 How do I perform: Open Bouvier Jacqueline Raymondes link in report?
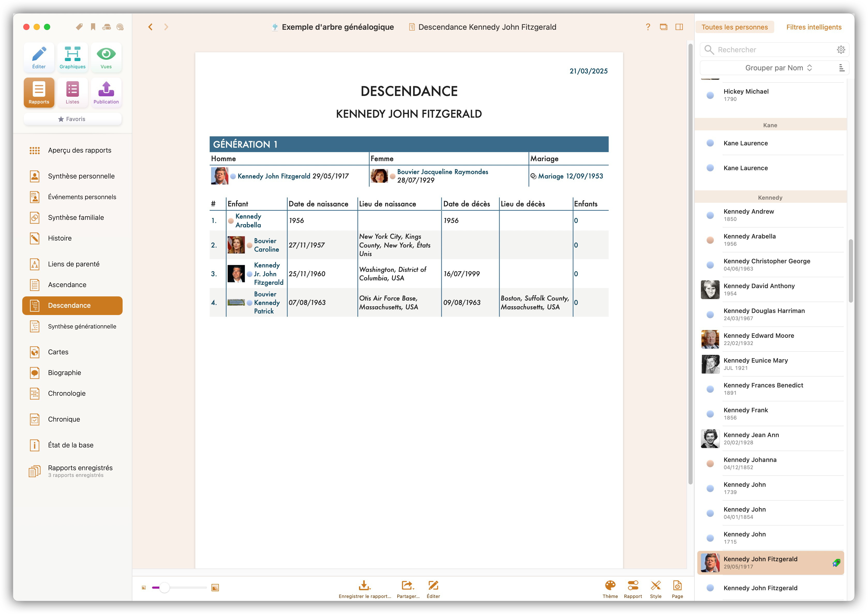[442, 172]
